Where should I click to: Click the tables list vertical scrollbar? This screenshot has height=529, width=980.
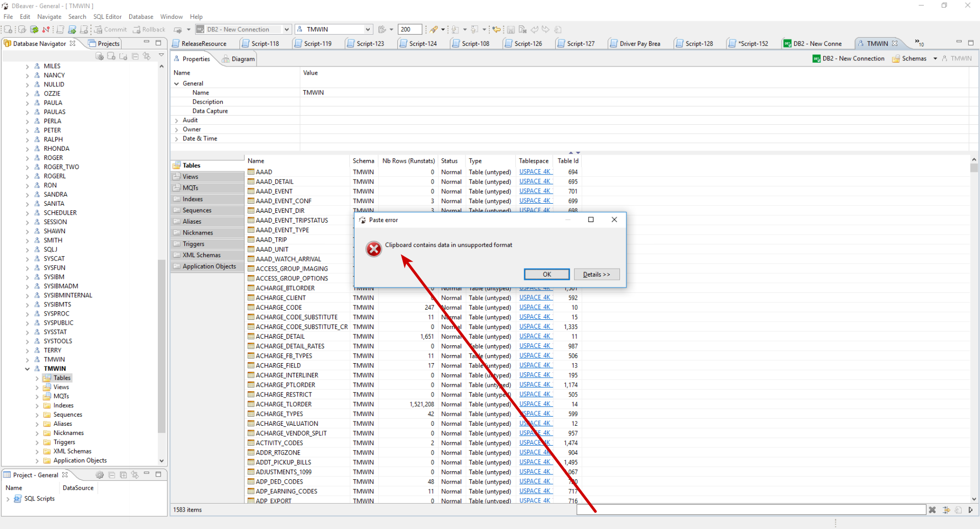point(974,330)
